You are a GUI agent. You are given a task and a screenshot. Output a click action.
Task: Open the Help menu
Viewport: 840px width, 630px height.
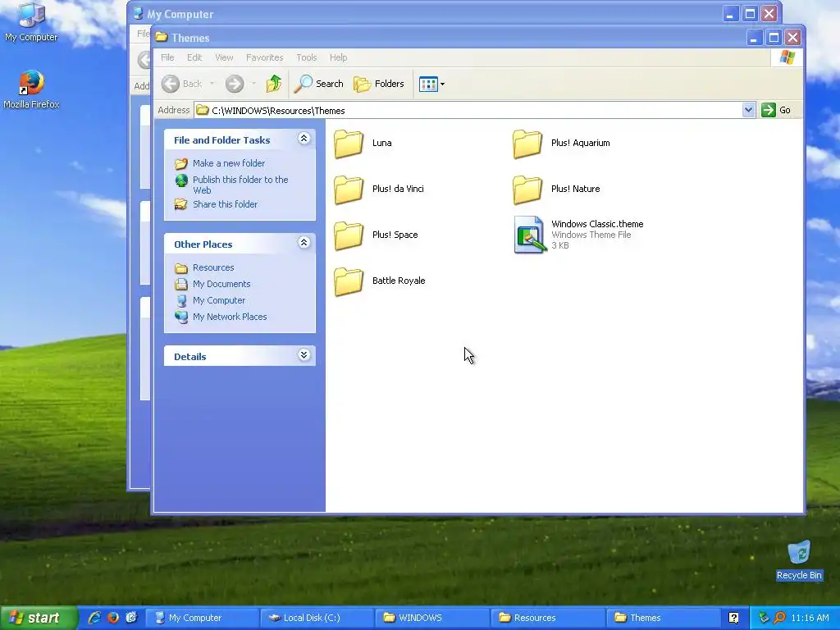338,57
